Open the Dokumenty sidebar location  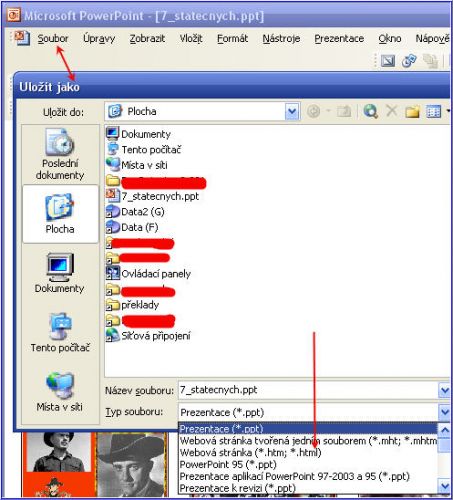tap(60, 273)
